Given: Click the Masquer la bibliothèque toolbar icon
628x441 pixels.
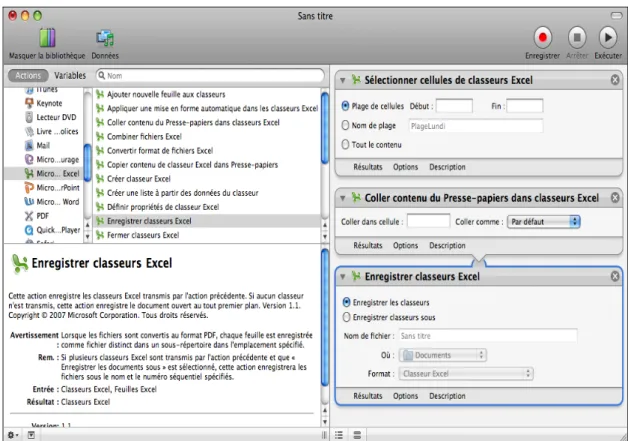Looking at the screenshot, I should pyautogui.click(x=47, y=38).
